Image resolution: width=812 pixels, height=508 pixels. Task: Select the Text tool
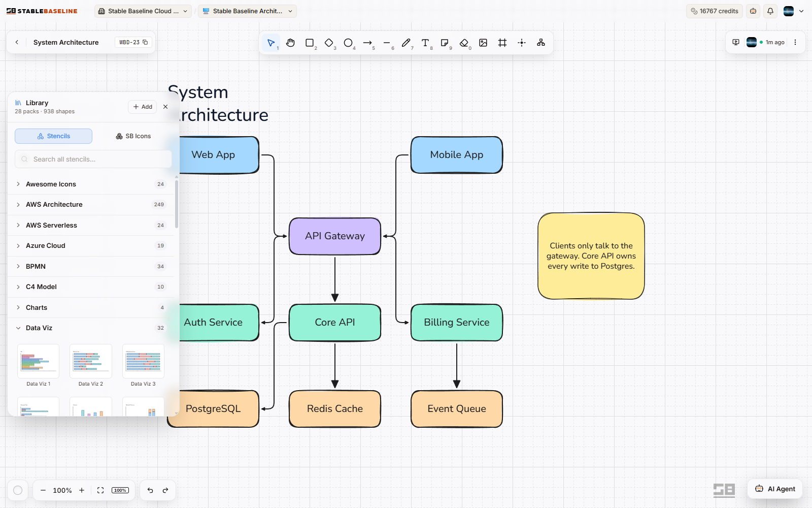(x=425, y=43)
